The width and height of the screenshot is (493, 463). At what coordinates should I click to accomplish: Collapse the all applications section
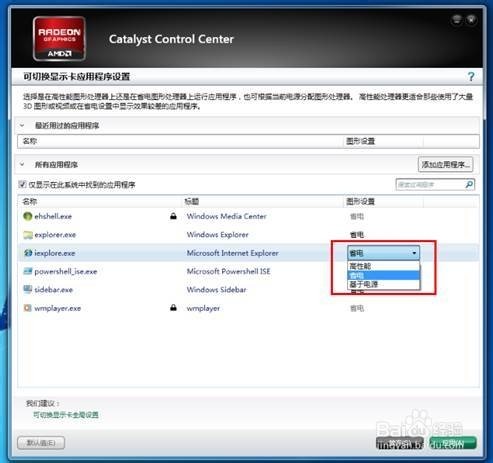point(22,164)
